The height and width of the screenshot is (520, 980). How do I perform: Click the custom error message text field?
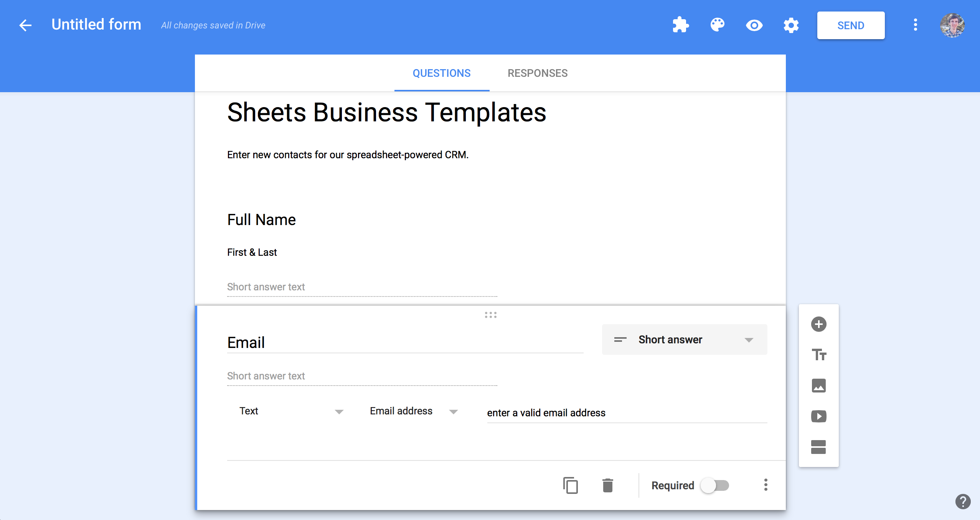click(626, 413)
